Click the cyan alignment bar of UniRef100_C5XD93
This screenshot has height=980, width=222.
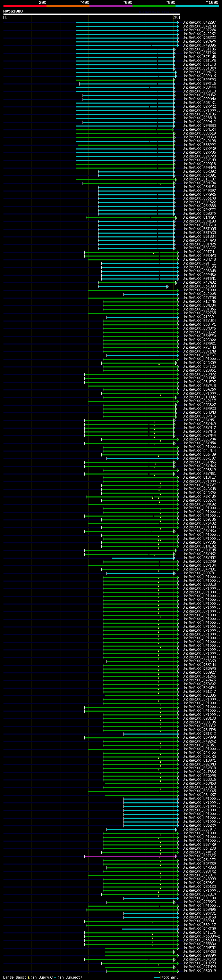tap(133, 286)
